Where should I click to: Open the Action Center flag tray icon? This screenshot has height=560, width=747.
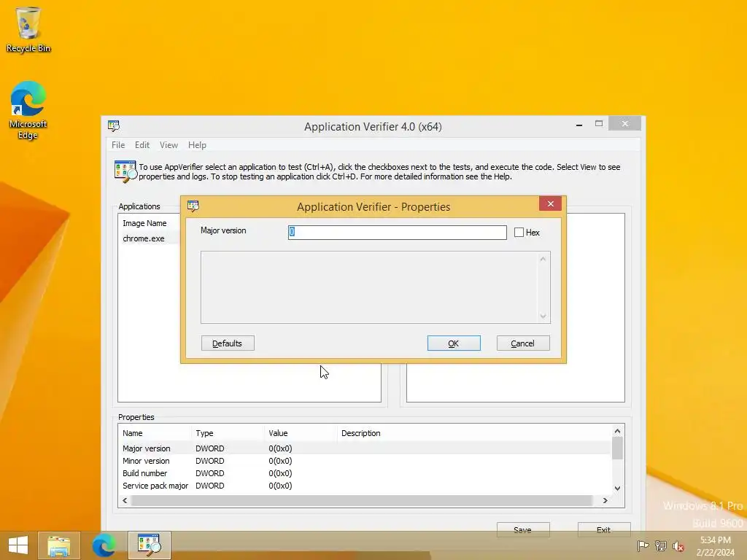click(643, 545)
